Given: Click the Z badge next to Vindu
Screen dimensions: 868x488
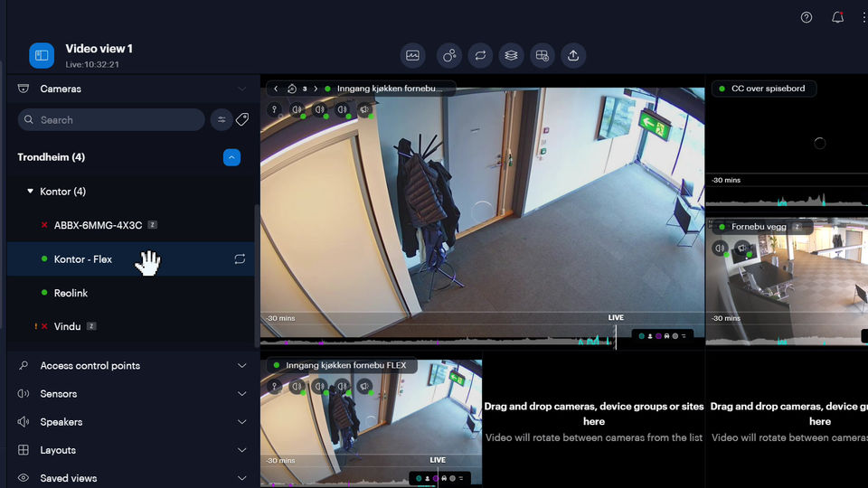Looking at the screenshot, I should click(91, 326).
